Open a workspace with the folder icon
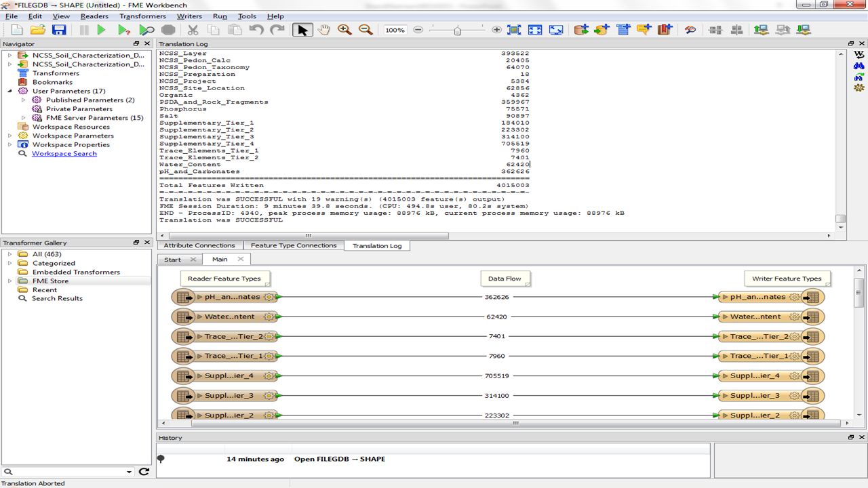Screen dimensions: 868x488 pyautogui.click(x=38, y=30)
